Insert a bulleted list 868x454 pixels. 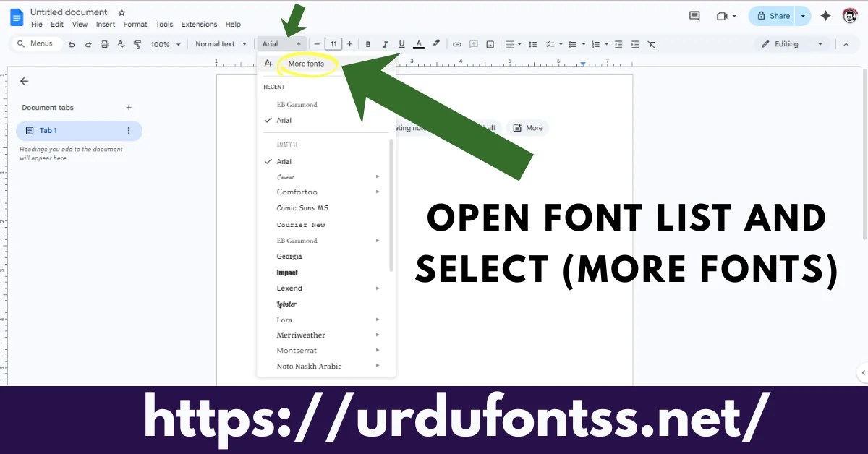coord(576,44)
